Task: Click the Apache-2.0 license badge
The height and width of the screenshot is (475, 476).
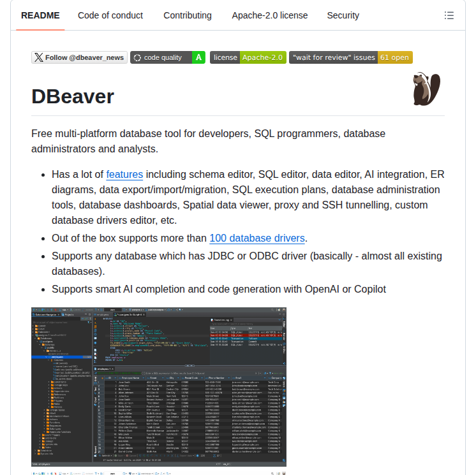Action: coord(248,57)
